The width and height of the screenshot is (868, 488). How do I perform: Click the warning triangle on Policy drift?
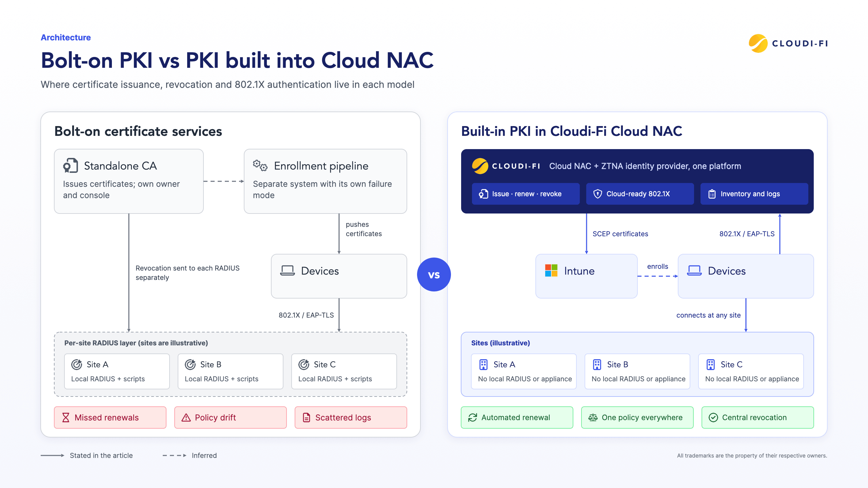(x=186, y=418)
